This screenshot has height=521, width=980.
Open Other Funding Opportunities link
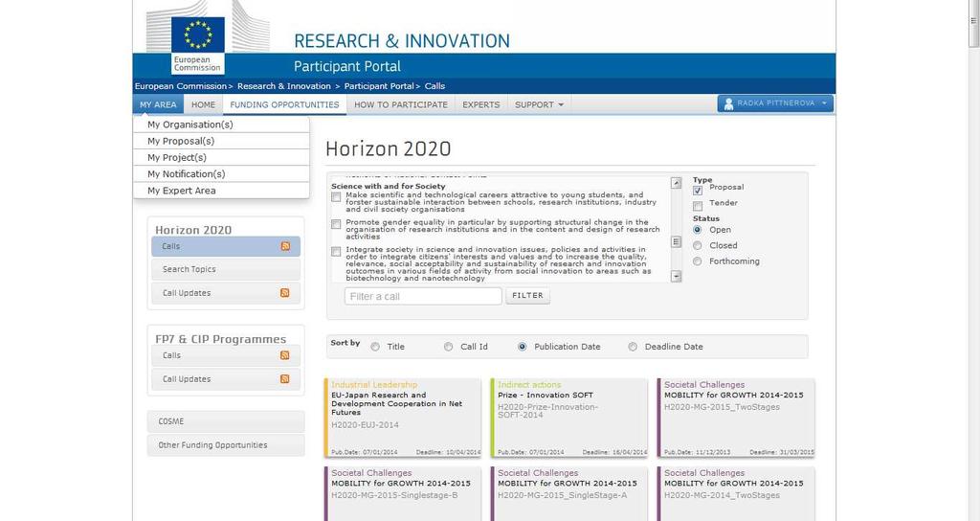pyautogui.click(x=226, y=445)
